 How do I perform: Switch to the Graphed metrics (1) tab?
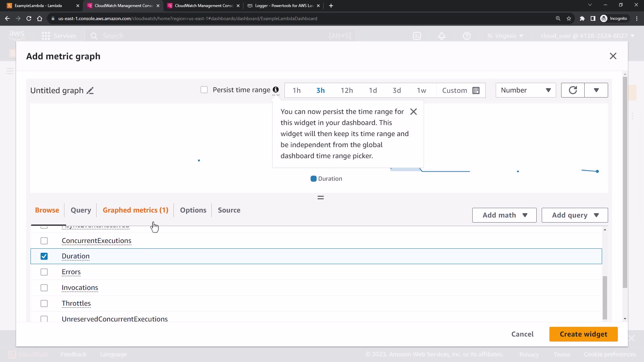click(136, 210)
